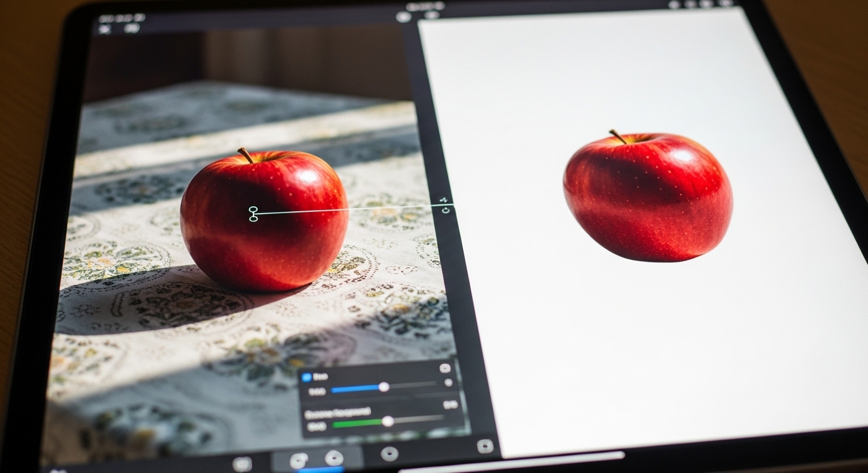Click the top-left back icon in the header
The width and height of the screenshot is (868, 473).
[104, 29]
